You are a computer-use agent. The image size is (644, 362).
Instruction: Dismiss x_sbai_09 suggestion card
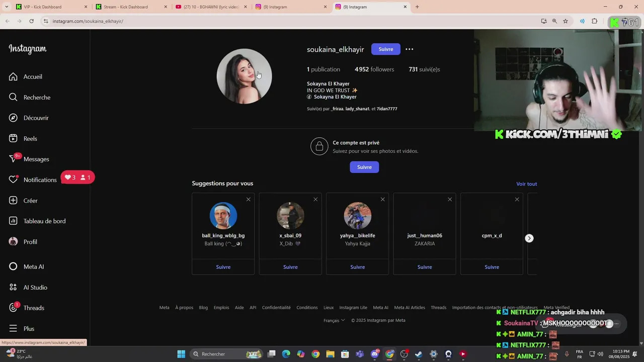tap(315, 200)
